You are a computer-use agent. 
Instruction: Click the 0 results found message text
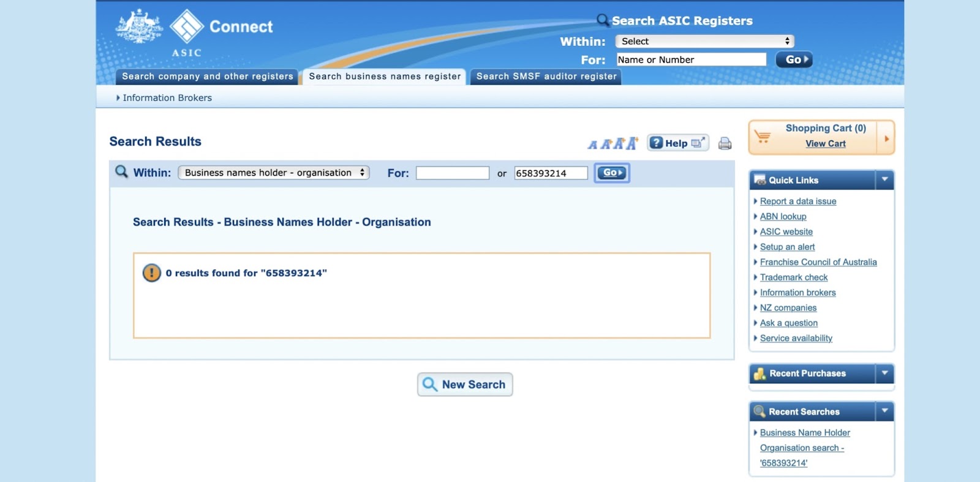246,273
